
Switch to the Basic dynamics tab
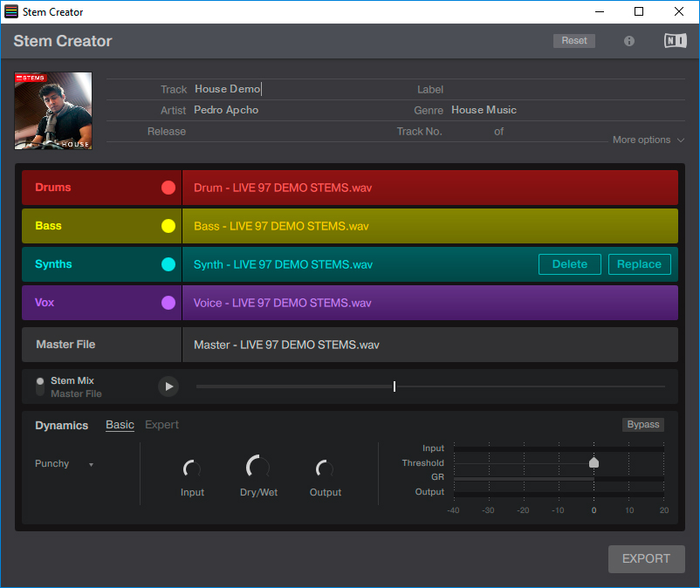pyautogui.click(x=120, y=425)
